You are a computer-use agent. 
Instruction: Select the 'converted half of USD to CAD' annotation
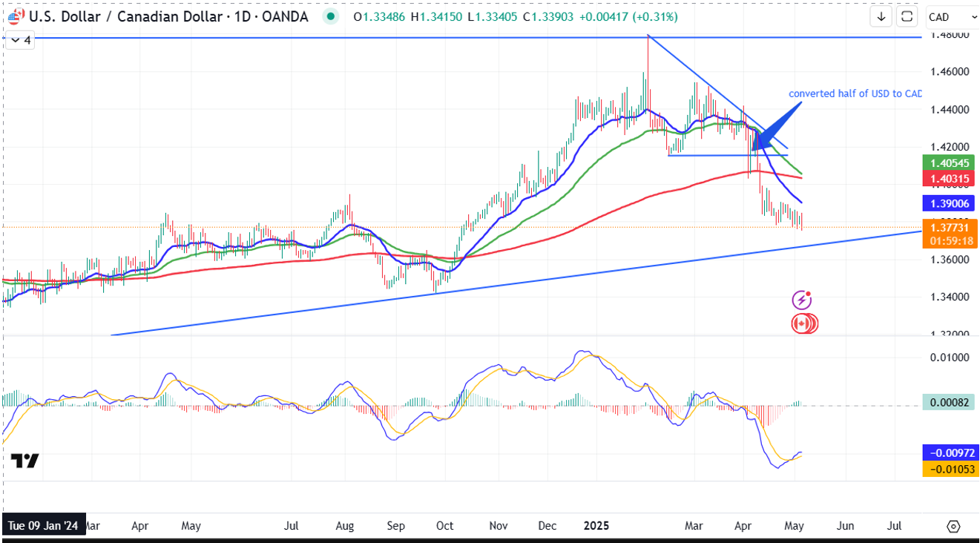coord(855,93)
